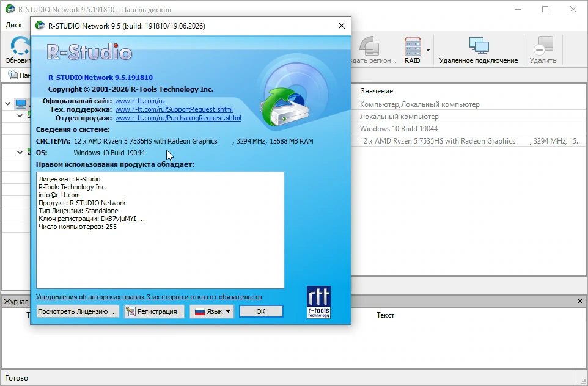588x386 pixels.
Task: Click inside the license information text box
Action: [160, 230]
